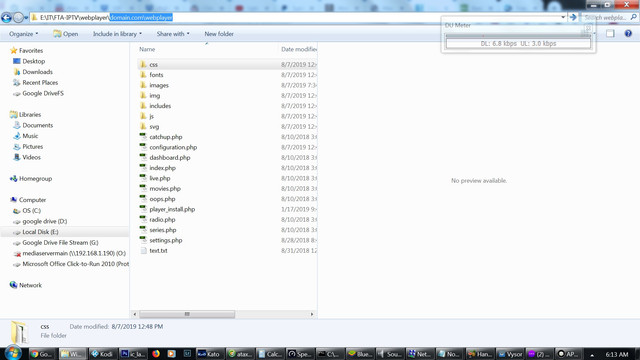The width and height of the screenshot is (640, 360).
Task: Open the Organize menu
Action: 23,34
